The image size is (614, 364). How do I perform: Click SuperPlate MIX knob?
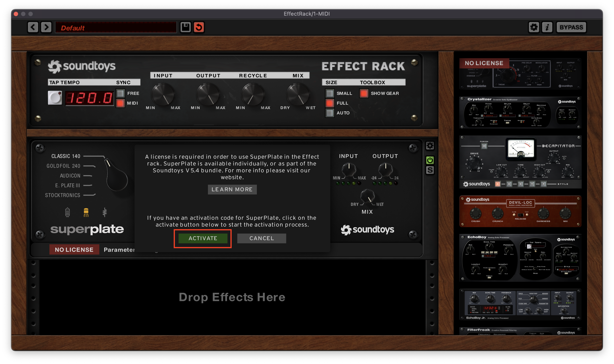coord(368,196)
